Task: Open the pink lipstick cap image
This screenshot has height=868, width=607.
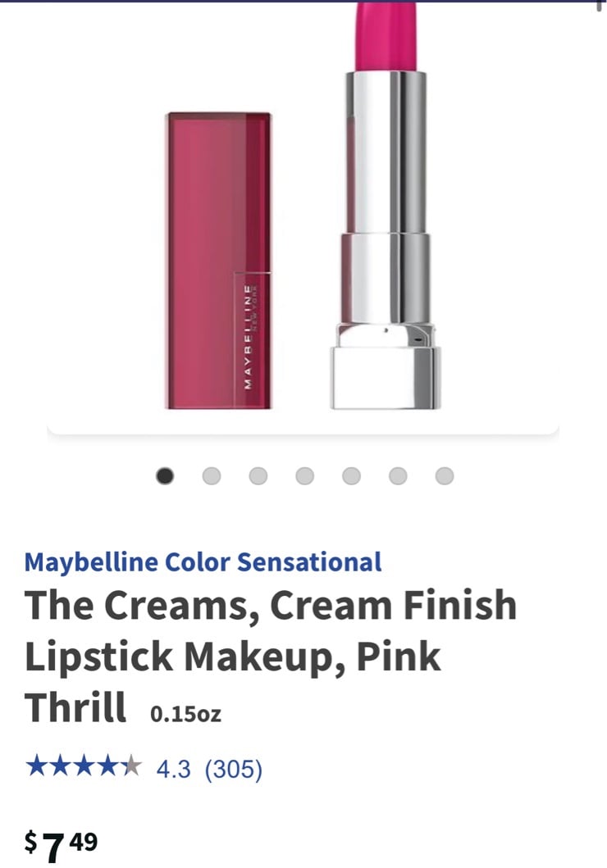Action: [219, 261]
